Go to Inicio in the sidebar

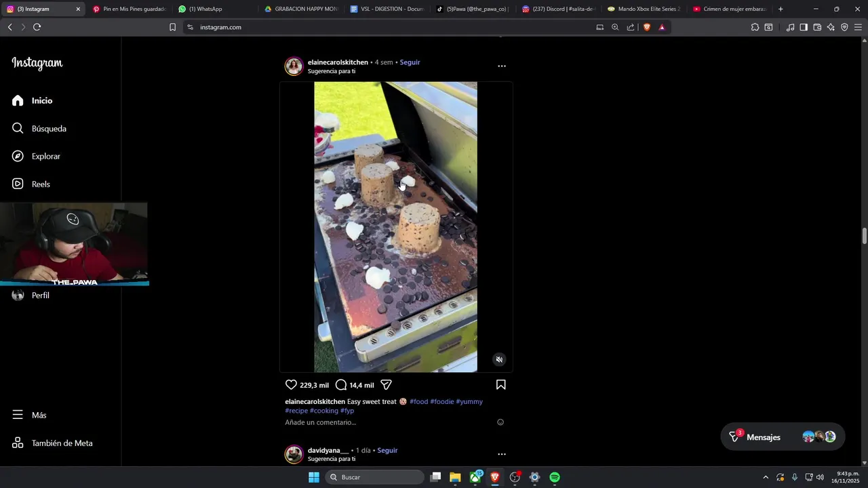pos(32,100)
